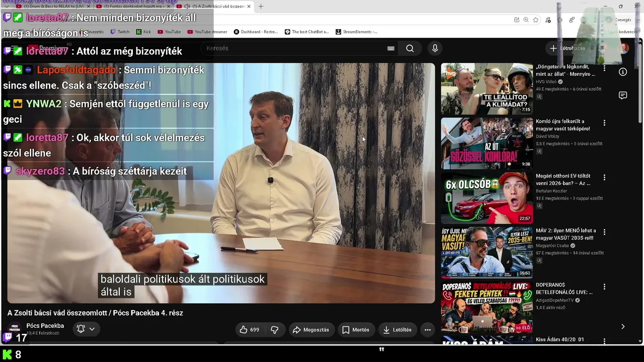The width and height of the screenshot is (644, 362).
Task: Dislike the video with thumbs down
Action: (275, 330)
